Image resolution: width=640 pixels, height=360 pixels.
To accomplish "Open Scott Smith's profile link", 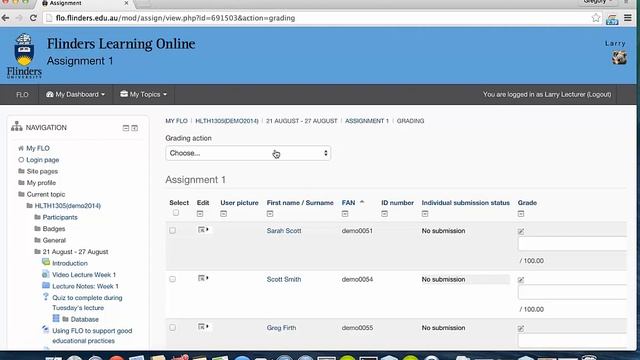I will pos(284,279).
